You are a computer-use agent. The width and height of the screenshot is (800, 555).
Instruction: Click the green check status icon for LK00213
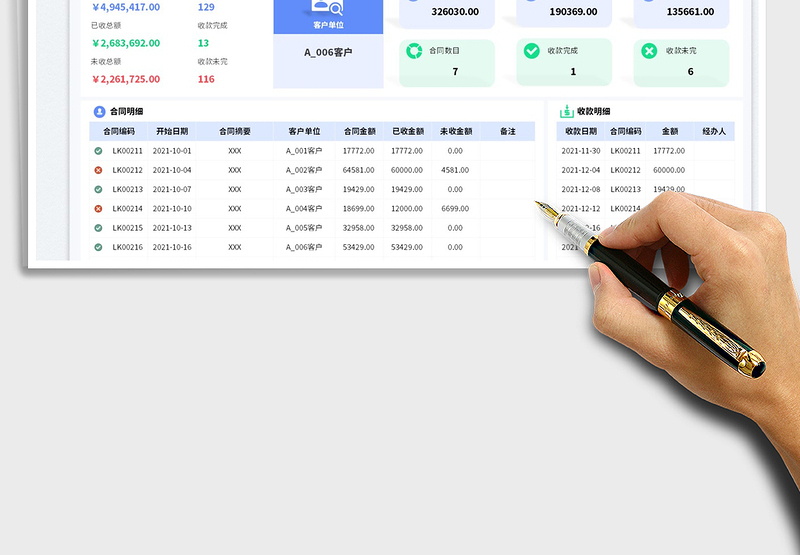[98, 189]
